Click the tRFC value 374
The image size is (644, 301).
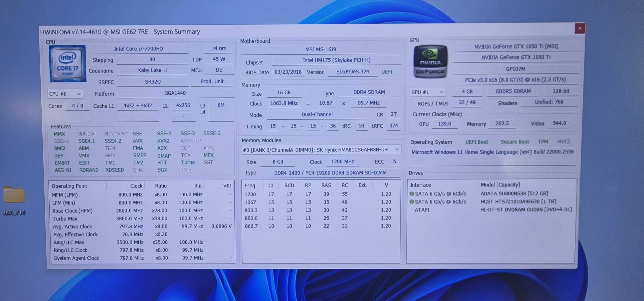tap(393, 126)
